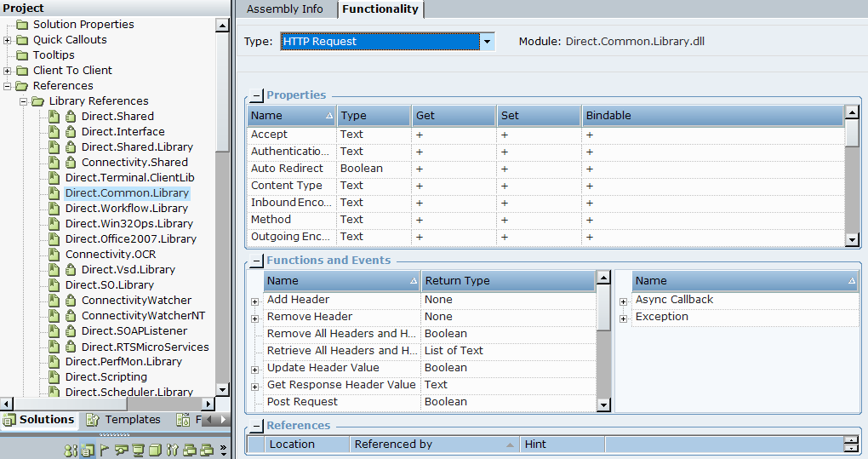The image size is (868, 459).
Task: Collapse the Library References node
Action: (23, 101)
